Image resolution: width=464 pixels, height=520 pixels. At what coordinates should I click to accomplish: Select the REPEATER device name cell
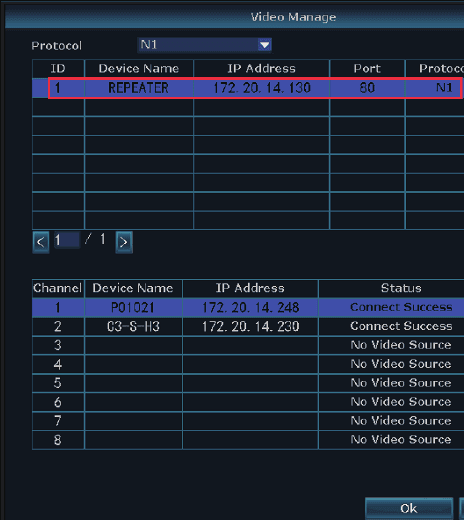(x=139, y=88)
